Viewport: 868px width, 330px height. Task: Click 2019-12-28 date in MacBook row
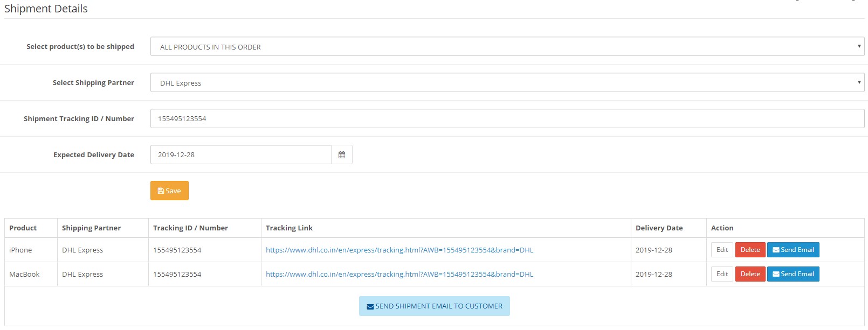tap(653, 274)
